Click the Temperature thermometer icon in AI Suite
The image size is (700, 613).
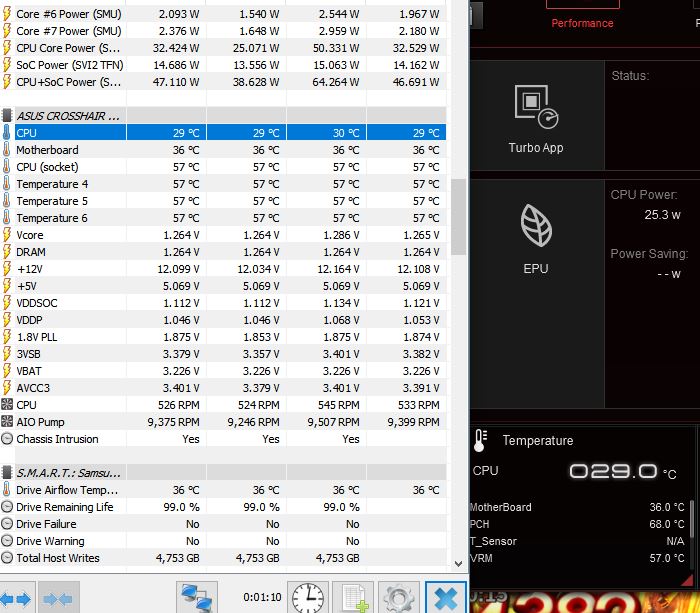coord(480,441)
